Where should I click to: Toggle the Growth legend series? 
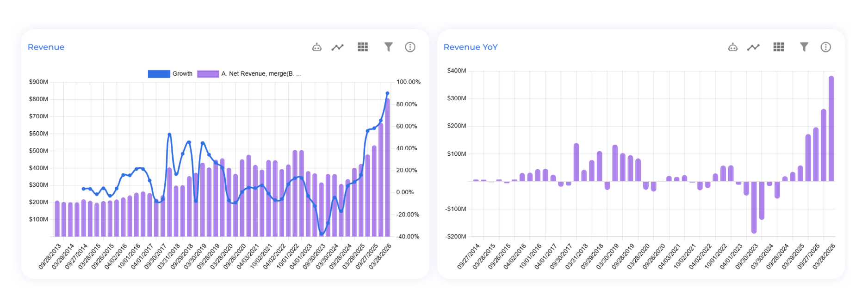click(170, 74)
